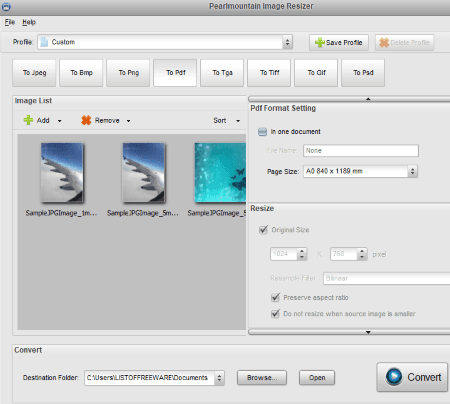The height and width of the screenshot is (404, 450).
Task: Click the Delete Profile button
Action: [404, 43]
